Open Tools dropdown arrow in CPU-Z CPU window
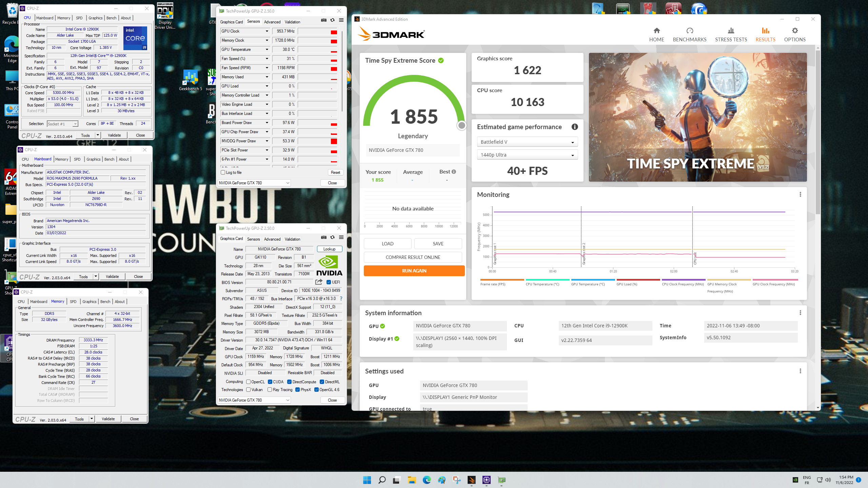Screen dimensions: 868x488 tap(98, 135)
